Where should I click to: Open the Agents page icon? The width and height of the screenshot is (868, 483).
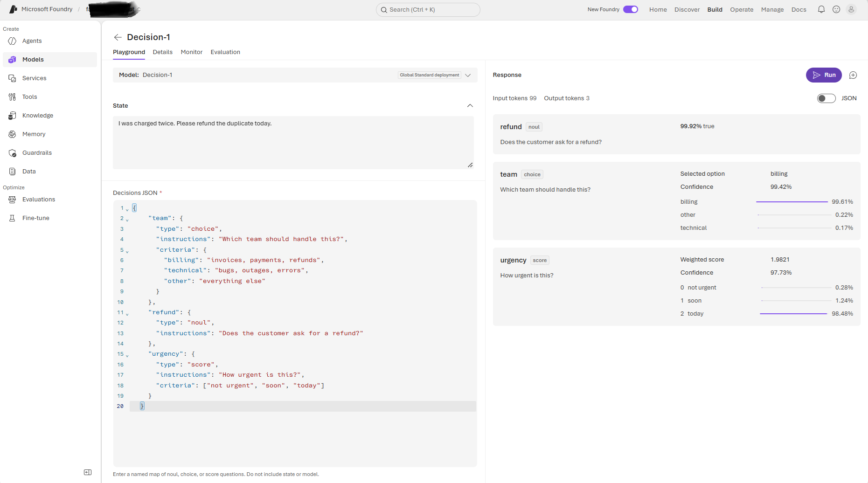[12, 41]
